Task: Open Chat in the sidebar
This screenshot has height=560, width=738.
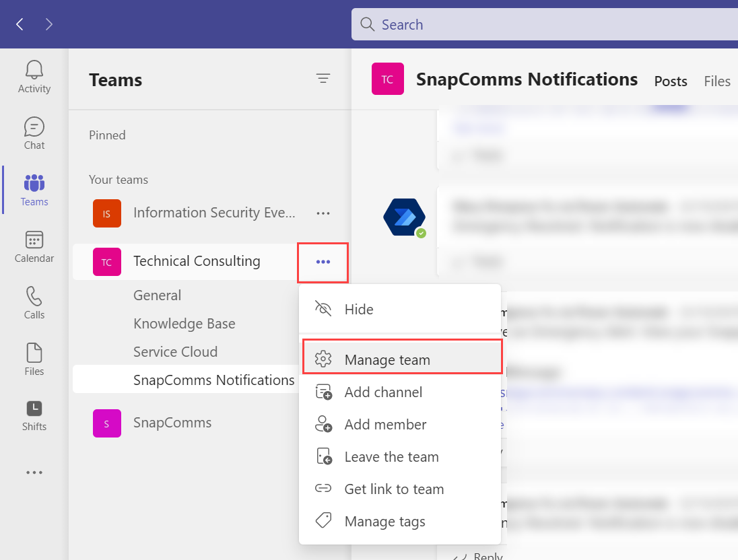Action: click(x=34, y=134)
